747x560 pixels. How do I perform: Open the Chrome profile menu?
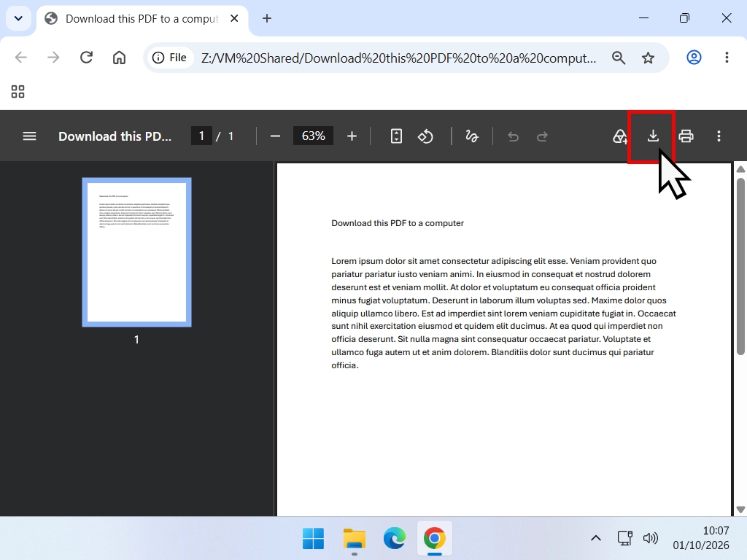(694, 58)
